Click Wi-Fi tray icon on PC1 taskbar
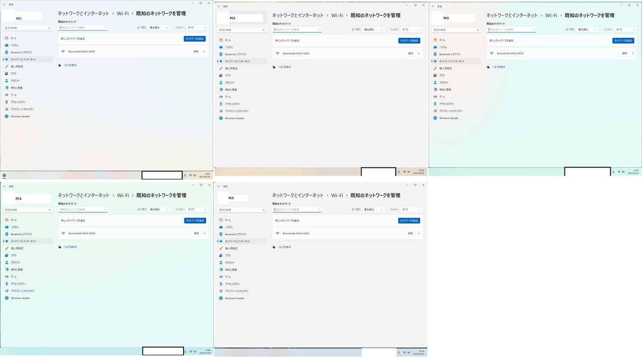The height and width of the screenshot is (358, 644). tap(191, 175)
